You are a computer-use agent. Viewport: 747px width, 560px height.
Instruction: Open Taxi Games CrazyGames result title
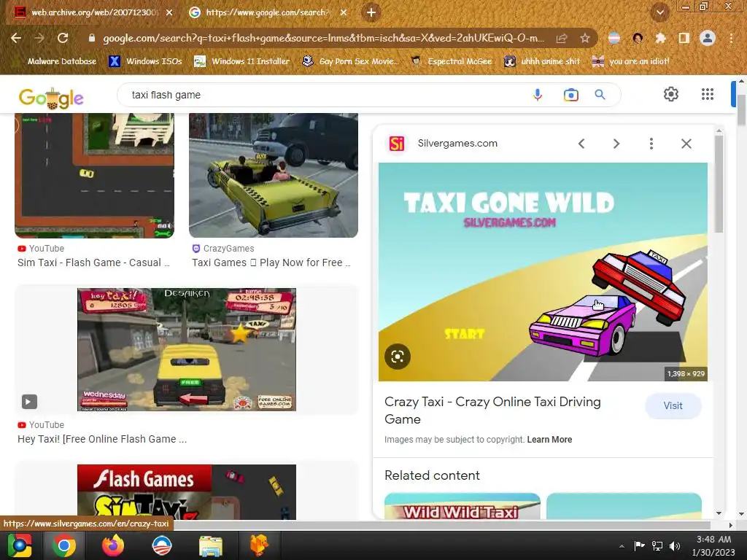(271, 262)
